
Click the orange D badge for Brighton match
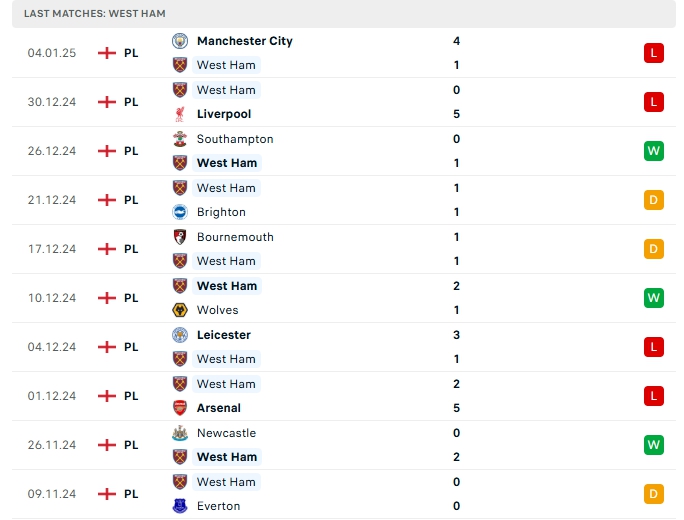[x=654, y=200]
